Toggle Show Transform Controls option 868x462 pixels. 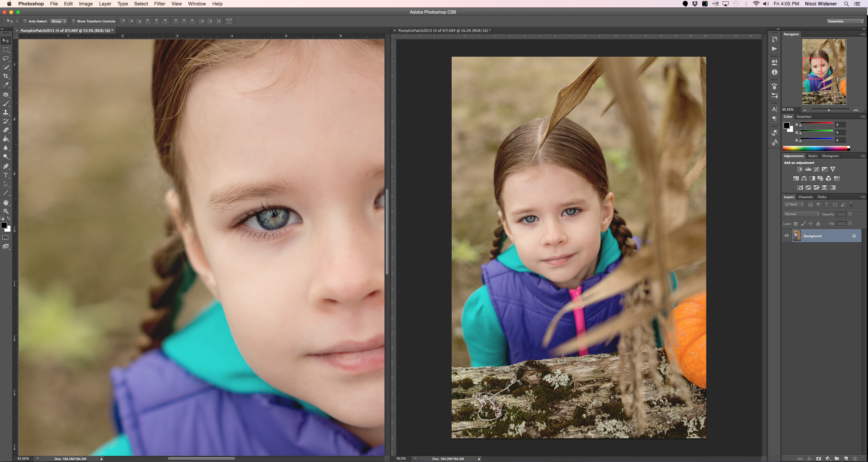point(73,21)
